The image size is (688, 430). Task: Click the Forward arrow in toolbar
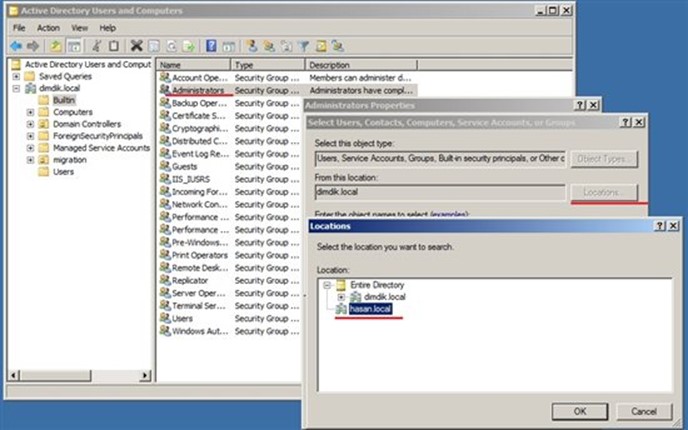coord(33,46)
